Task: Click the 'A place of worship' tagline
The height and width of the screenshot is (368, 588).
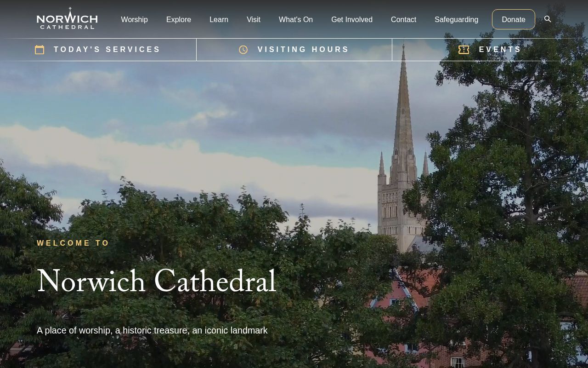Action: (152, 330)
